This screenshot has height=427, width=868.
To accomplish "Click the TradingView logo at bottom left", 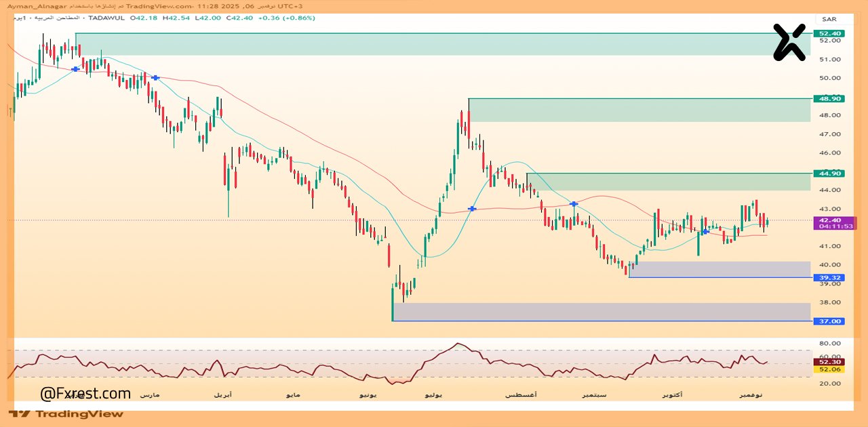I will [x=66, y=413].
